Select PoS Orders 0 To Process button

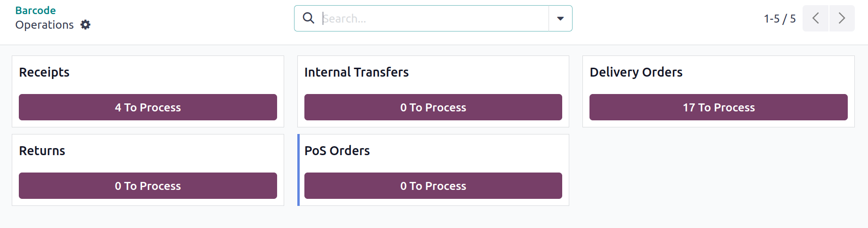[x=433, y=186]
